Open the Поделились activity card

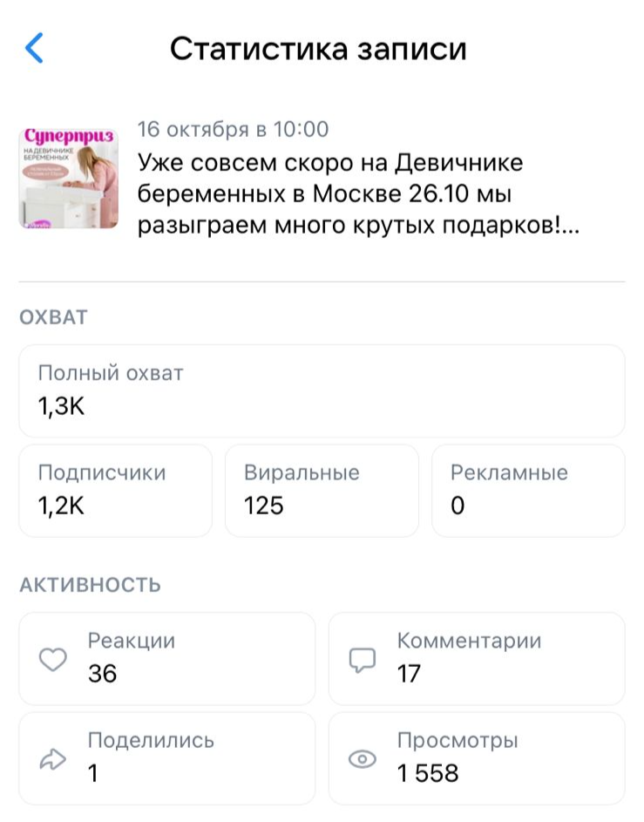pyautogui.click(x=167, y=758)
